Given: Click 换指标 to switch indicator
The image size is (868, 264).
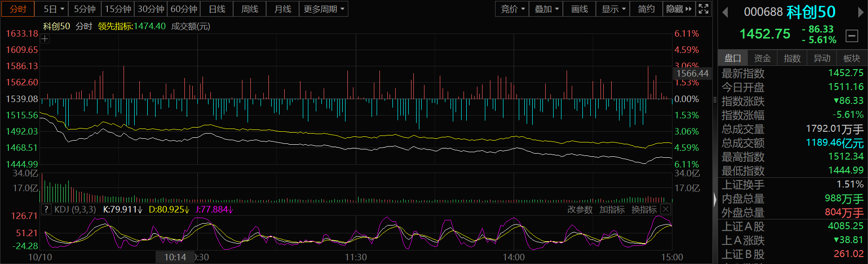Looking at the screenshot, I should 644,210.
